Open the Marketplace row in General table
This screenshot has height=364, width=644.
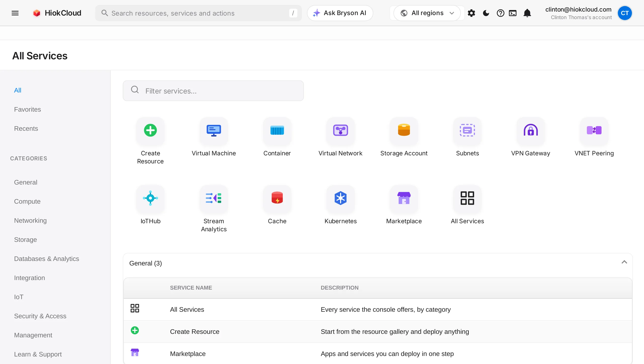pyautogui.click(x=378, y=353)
